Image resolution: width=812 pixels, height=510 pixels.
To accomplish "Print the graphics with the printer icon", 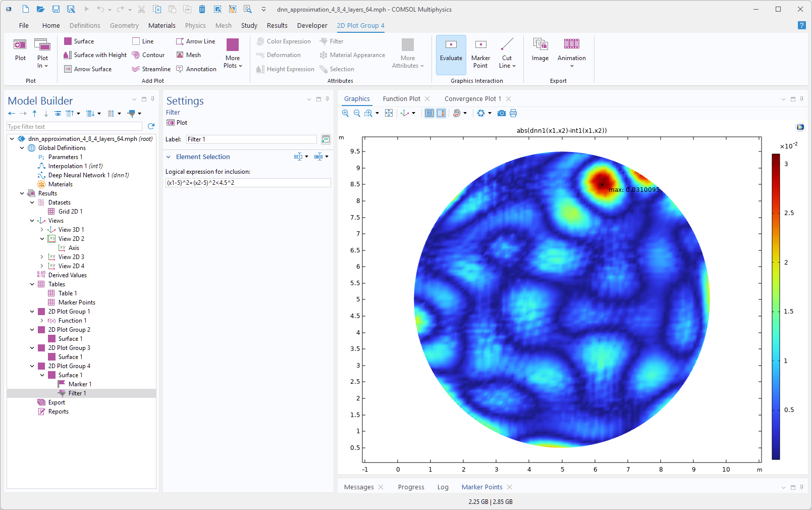I will (x=513, y=113).
